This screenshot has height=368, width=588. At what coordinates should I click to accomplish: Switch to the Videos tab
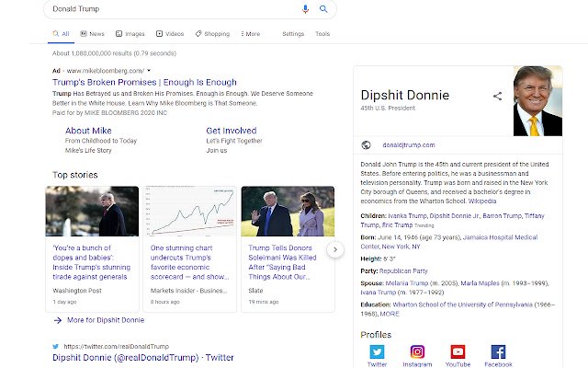pyautogui.click(x=170, y=34)
